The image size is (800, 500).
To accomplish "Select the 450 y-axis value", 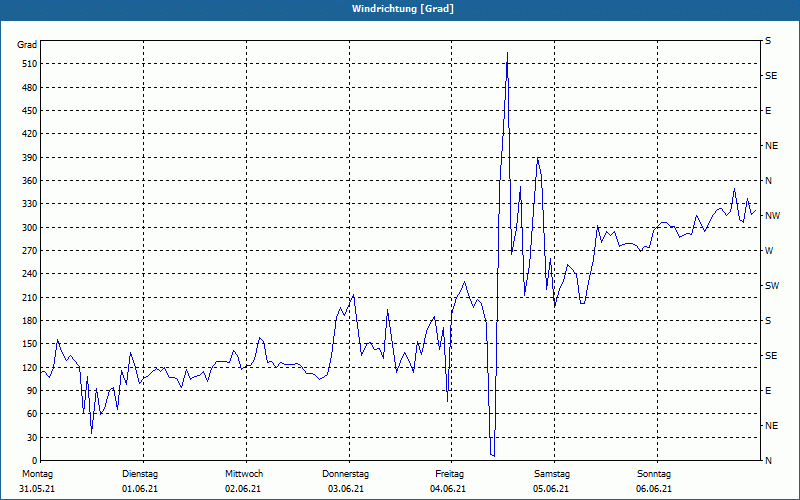I will 29,111.
